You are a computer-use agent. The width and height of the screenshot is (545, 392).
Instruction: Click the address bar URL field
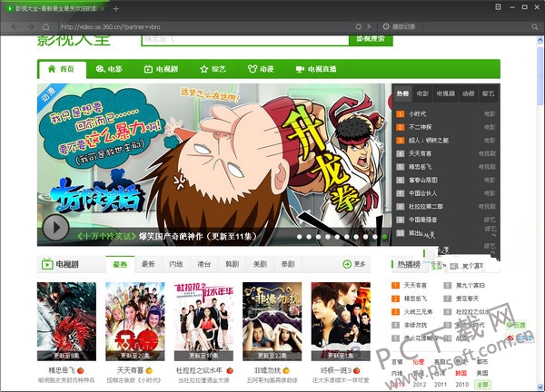[205, 26]
